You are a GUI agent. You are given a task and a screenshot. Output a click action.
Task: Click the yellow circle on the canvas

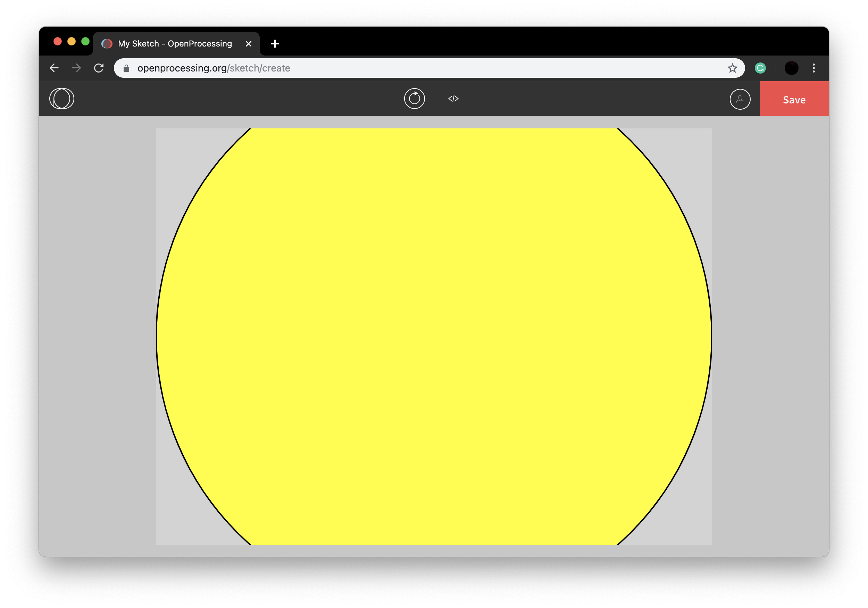[434, 336]
